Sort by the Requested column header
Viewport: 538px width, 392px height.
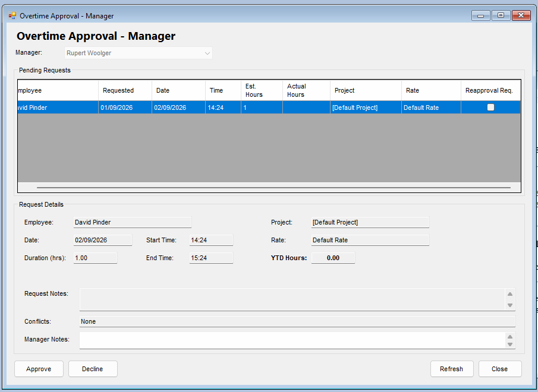tap(125, 90)
